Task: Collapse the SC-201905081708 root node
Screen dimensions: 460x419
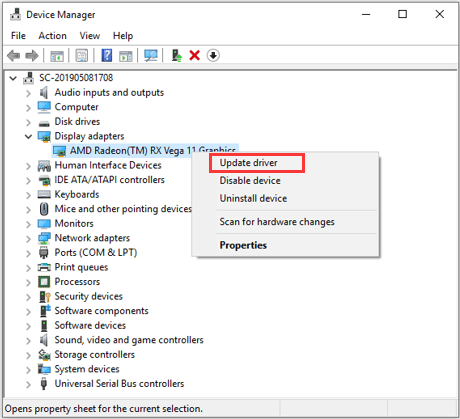Action: pos(13,78)
